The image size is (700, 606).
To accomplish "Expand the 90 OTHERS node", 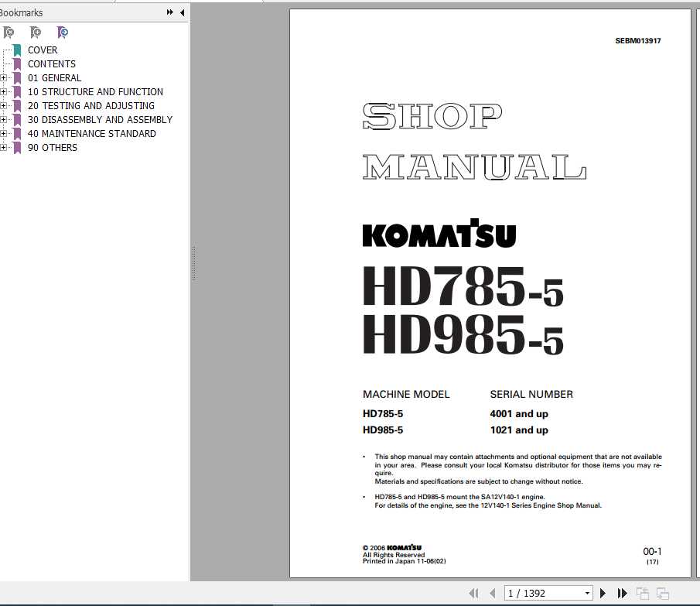I will click(x=3, y=147).
